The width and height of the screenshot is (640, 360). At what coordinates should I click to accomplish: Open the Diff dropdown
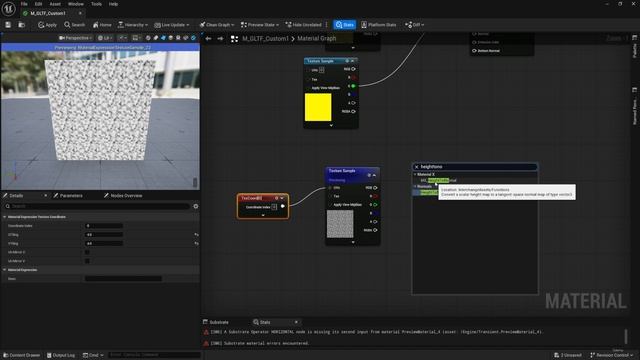tap(414, 25)
